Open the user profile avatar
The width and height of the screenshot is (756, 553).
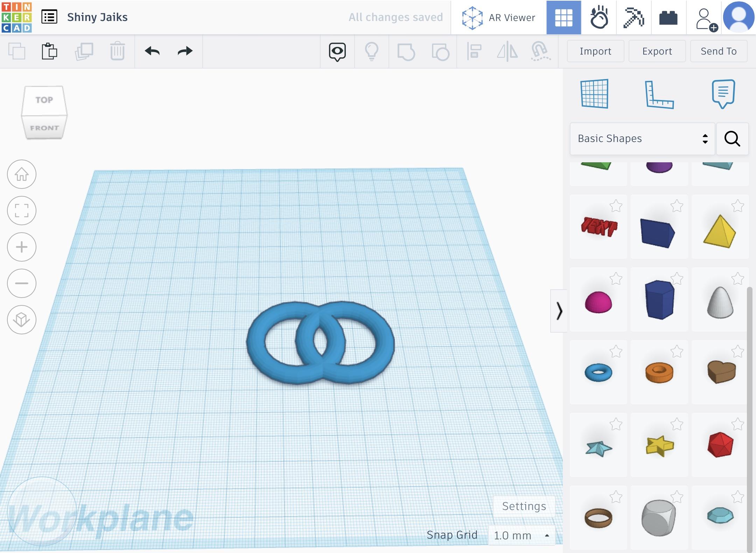tap(738, 17)
